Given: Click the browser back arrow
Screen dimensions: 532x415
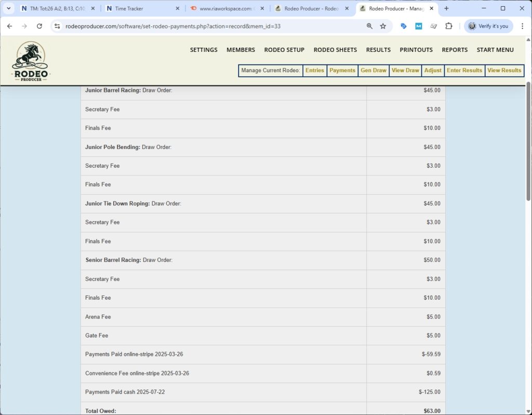Looking at the screenshot, I should point(10,26).
